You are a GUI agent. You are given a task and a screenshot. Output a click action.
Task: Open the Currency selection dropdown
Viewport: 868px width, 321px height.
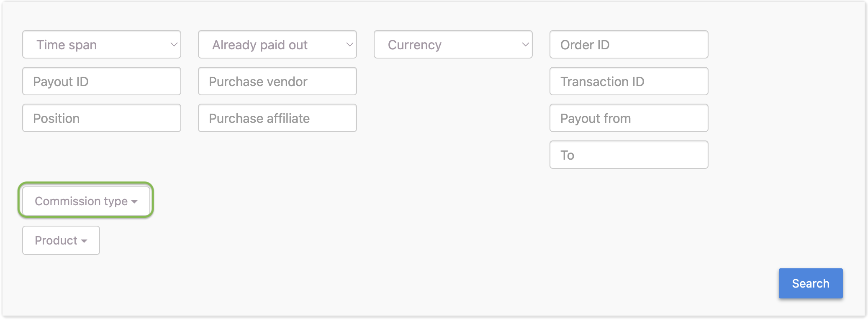[x=453, y=44]
